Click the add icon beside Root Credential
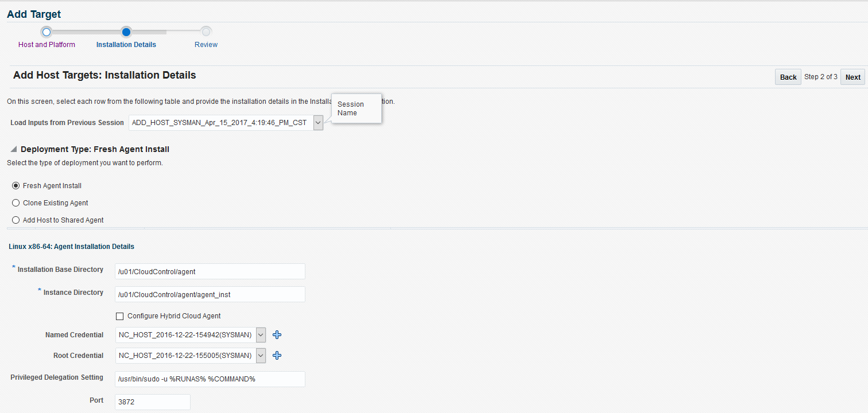Viewport: 868px width, 413px height. click(277, 355)
